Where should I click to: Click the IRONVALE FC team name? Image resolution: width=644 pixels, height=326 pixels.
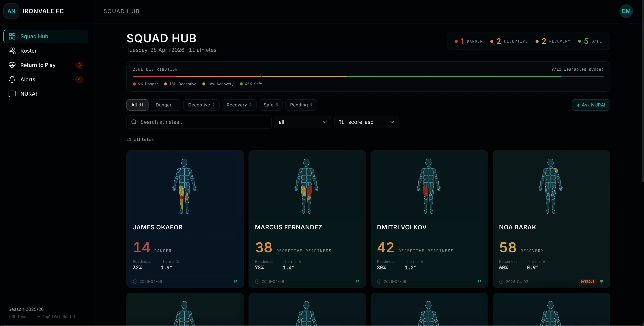(43, 11)
